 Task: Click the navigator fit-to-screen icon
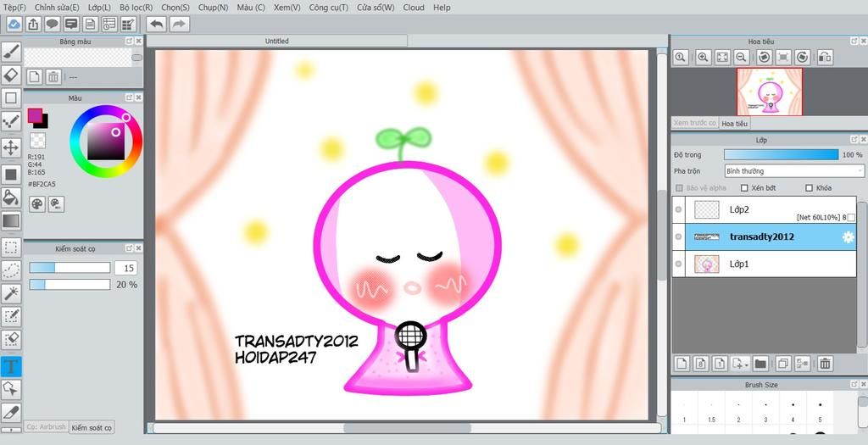(722, 57)
